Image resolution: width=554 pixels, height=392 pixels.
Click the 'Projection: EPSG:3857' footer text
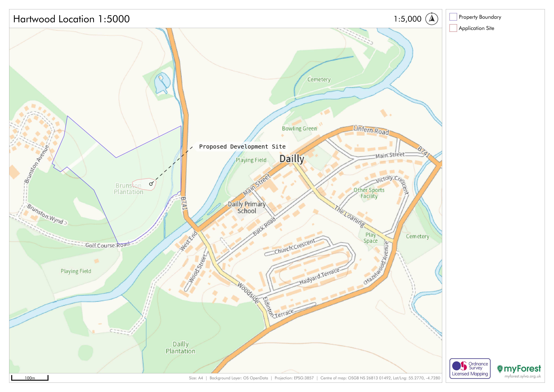coord(294,378)
